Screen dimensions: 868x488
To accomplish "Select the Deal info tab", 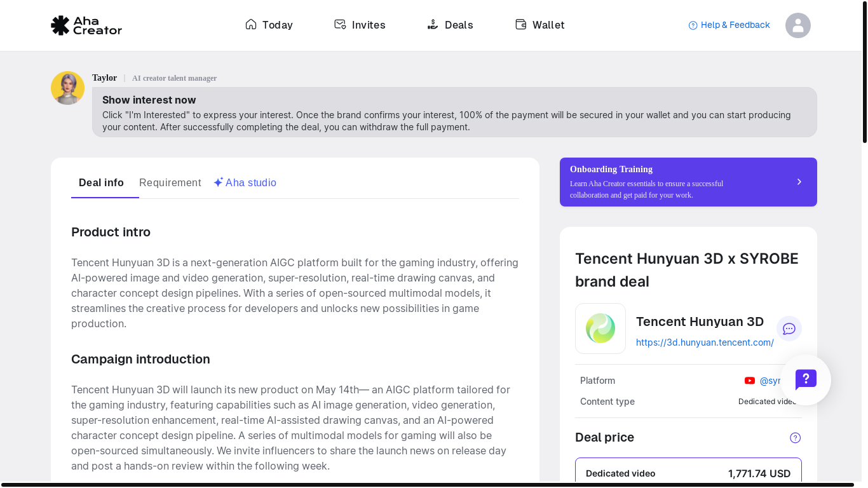I will [102, 183].
